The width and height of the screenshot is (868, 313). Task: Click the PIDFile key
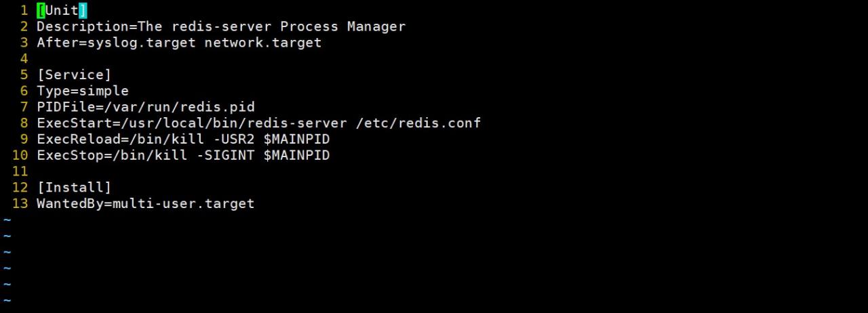pos(65,107)
